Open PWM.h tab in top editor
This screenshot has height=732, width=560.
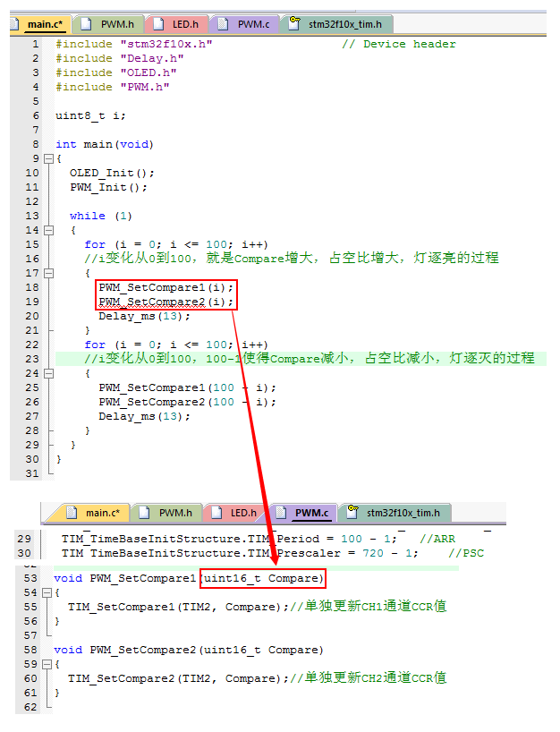(110, 24)
